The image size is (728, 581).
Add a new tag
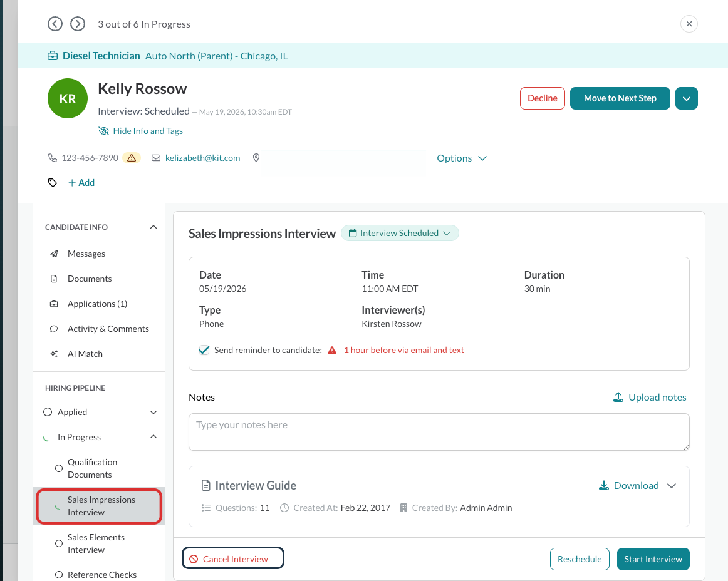tap(81, 183)
